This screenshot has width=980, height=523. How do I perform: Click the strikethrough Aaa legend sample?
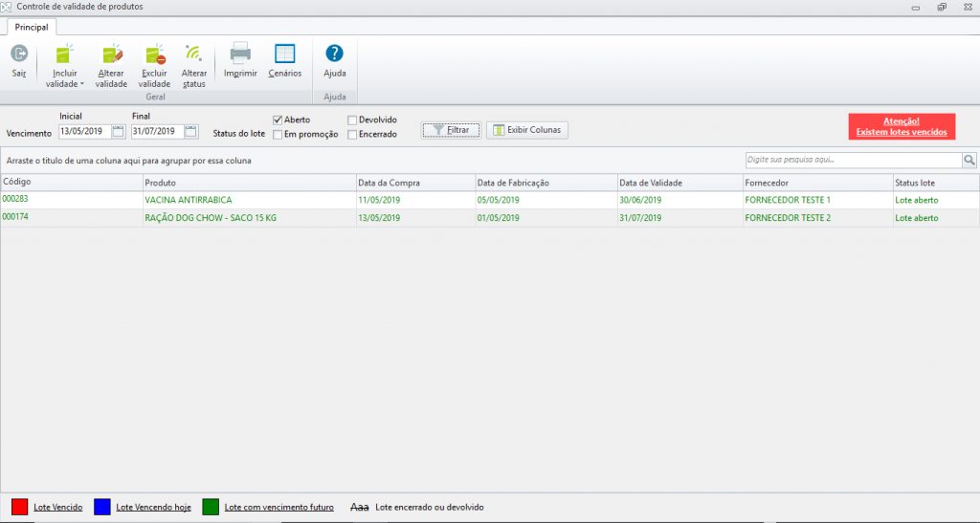(360, 508)
